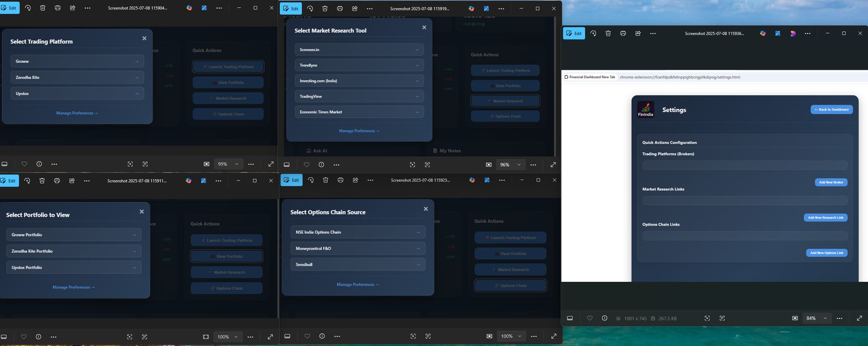Enter fullscreen in the 115904 window
The height and width of the screenshot is (346, 868).
tap(271, 164)
